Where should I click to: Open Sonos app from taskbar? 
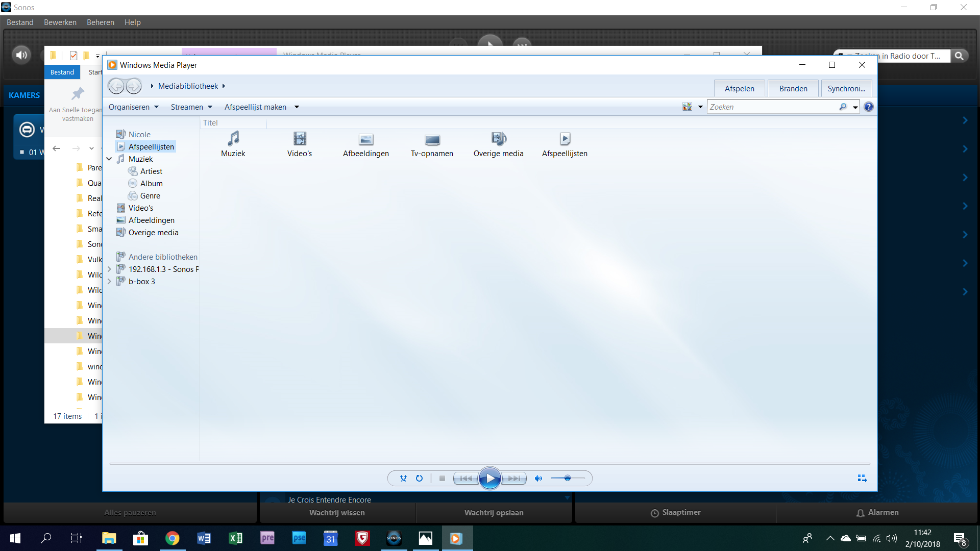tap(394, 538)
